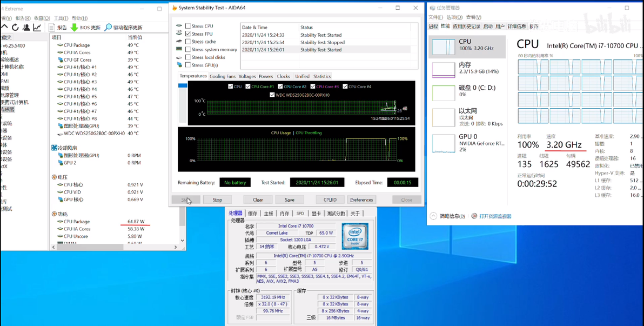Click the Stress system memory RAM icon

(x=179, y=49)
